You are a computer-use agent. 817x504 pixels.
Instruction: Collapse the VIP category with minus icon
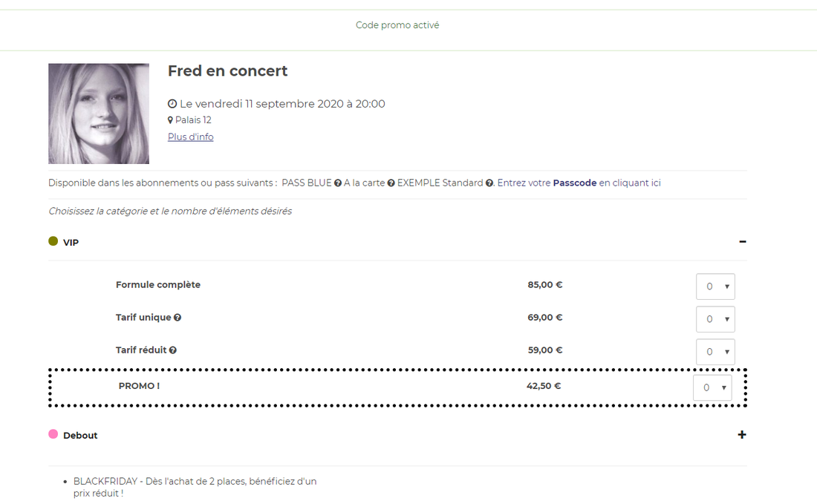pyautogui.click(x=742, y=242)
